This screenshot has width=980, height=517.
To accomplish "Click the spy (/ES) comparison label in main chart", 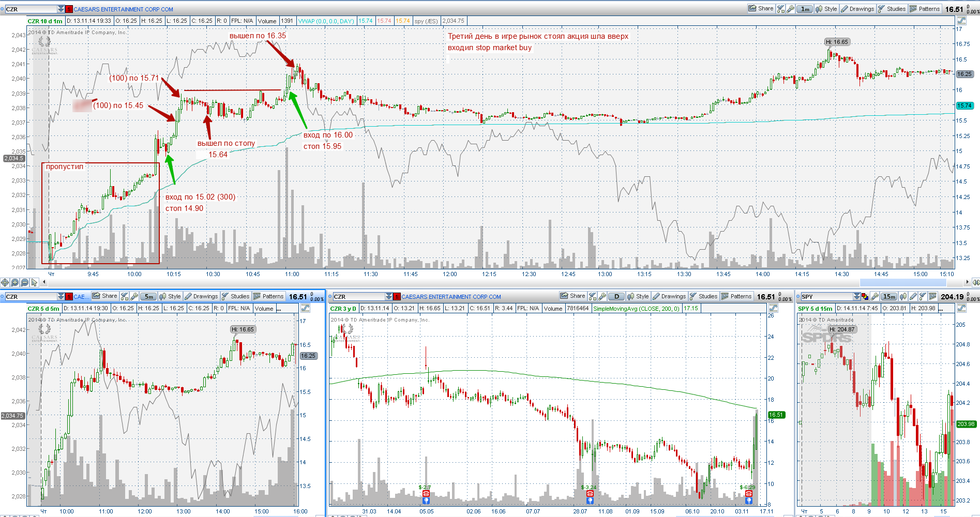I will click(426, 21).
